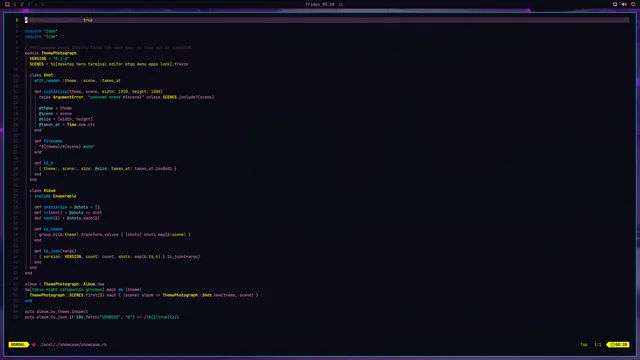Click the 1:1 cursor position indicator

click(x=598, y=344)
